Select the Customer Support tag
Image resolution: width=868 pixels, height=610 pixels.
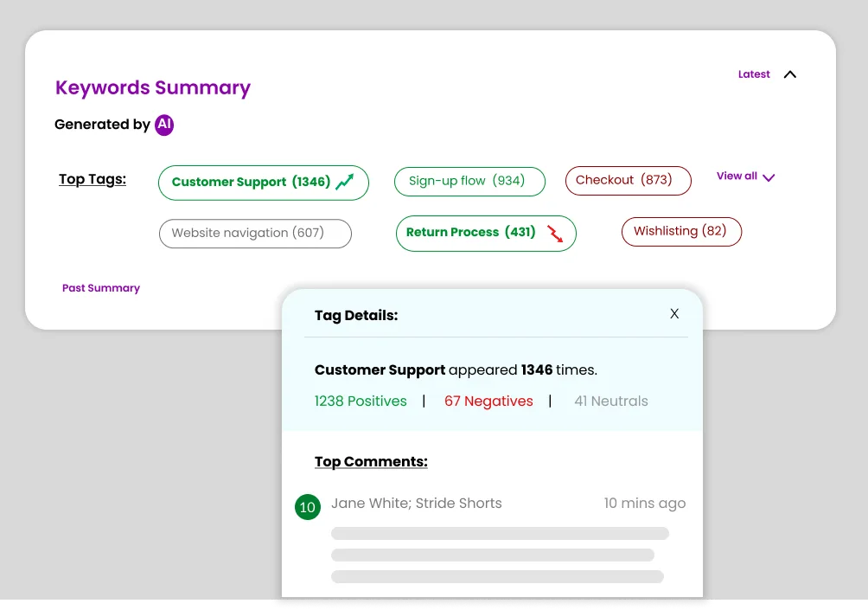(251, 183)
